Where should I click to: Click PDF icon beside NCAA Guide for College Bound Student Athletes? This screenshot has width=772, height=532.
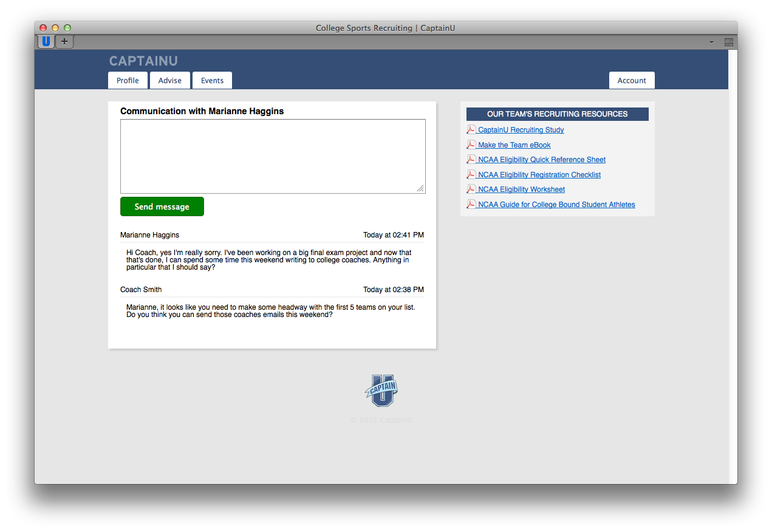coord(471,204)
